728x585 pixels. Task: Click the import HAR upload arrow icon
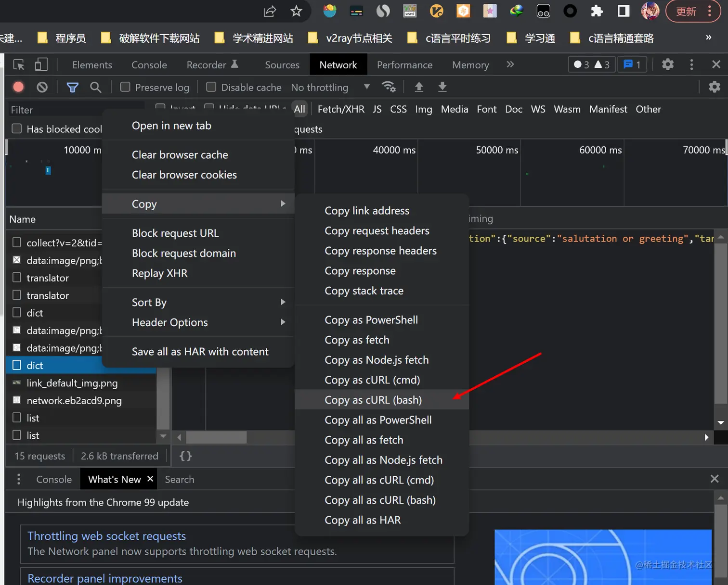[x=419, y=87]
